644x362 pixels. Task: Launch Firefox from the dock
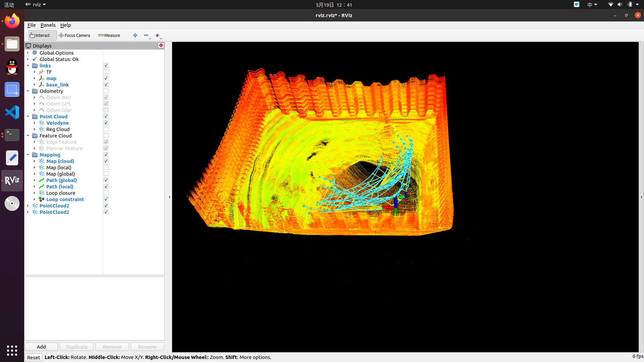pos(12,21)
